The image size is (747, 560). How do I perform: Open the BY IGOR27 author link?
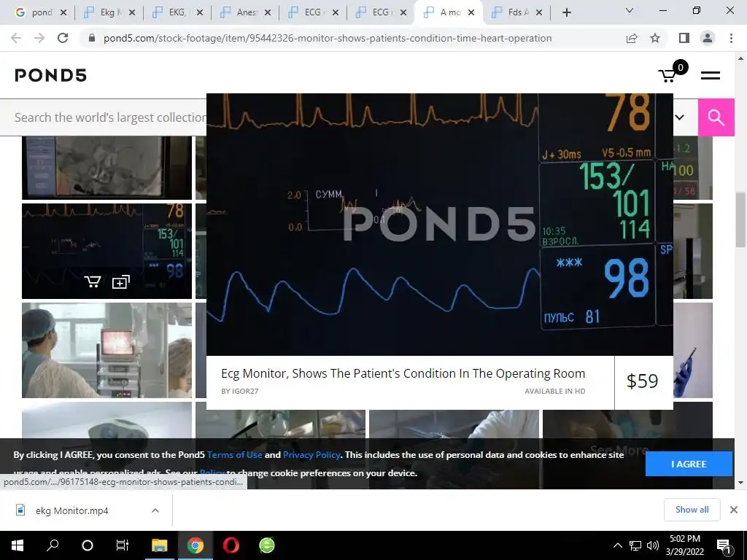pos(239,391)
